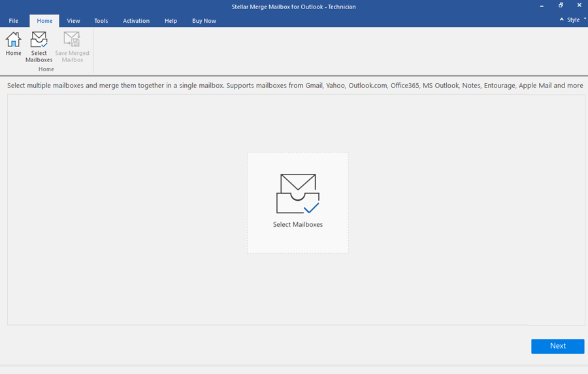Click the Select Mailboxes label under center icon
The image size is (588, 374).
tap(298, 224)
